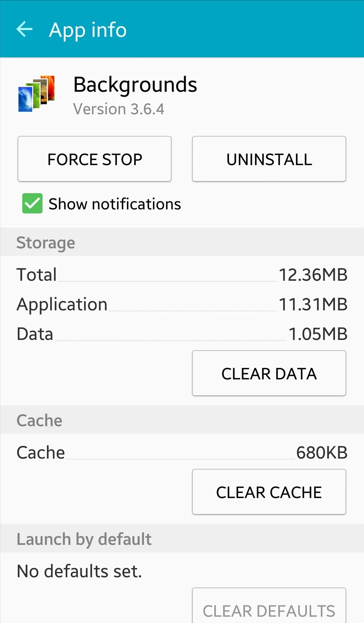
Task: Select the Total 12.36MB row
Action: [182, 274]
